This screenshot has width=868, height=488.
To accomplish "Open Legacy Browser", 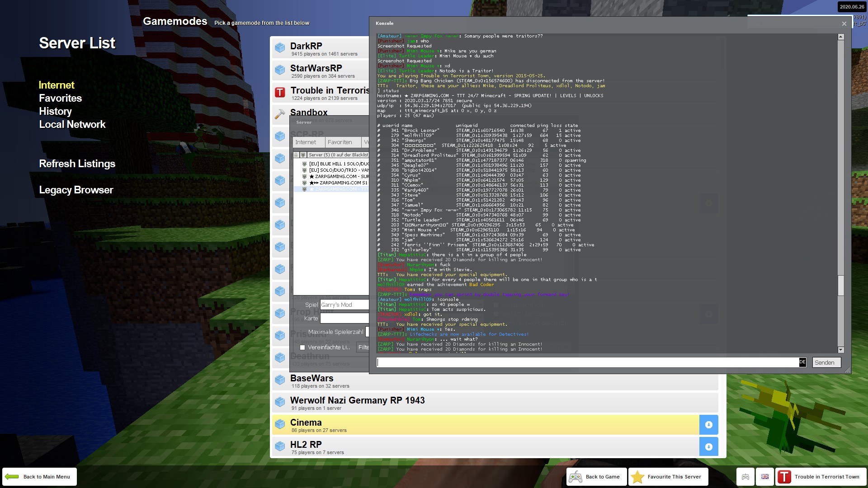I will pos(76,190).
